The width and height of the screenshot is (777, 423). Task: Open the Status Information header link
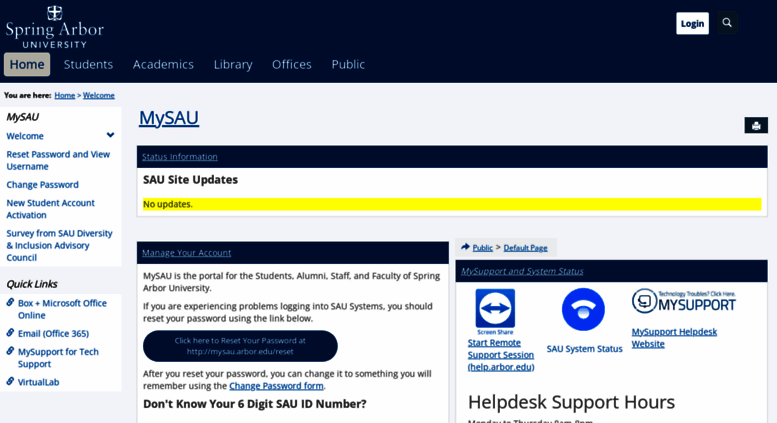click(180, 157)
